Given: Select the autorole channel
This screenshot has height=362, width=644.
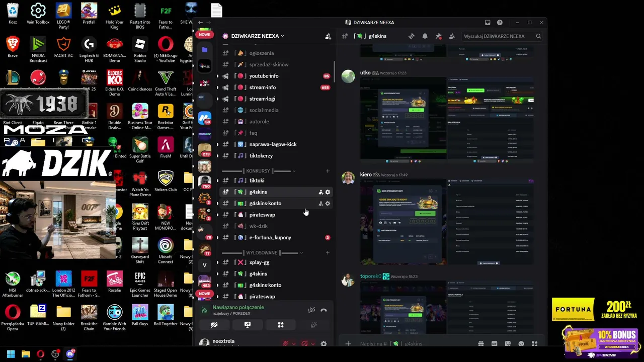Looking at the screenshot, I should click(x=276, y=122).
